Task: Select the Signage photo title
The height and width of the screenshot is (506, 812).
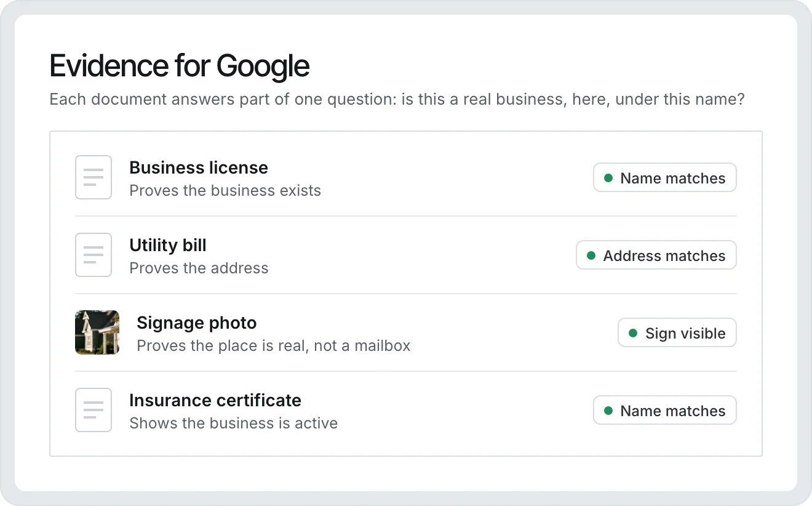Action: coord(197,323)
